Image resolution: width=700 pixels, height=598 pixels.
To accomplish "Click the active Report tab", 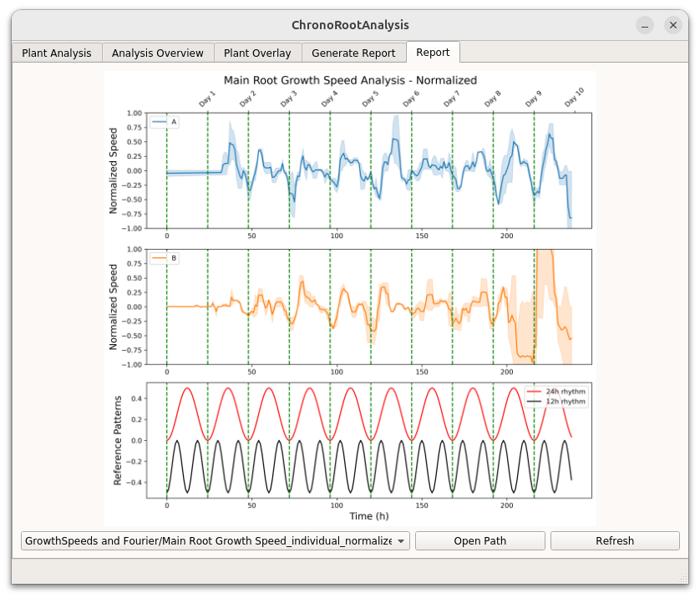I will (x=433, y=52).
